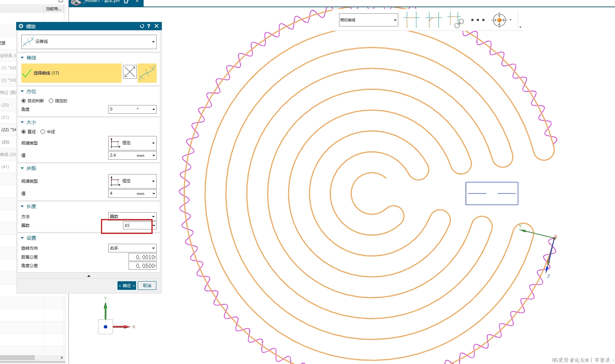Open the 沿脊线 helix type dropdown
Viewport: 615px width, 364px height.
point(153,42)
